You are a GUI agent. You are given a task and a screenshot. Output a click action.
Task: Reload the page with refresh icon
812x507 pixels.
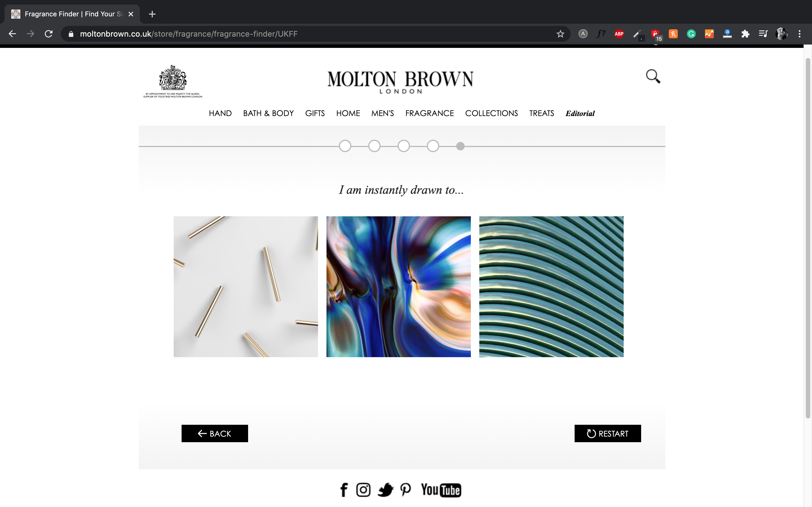(49, 34)
